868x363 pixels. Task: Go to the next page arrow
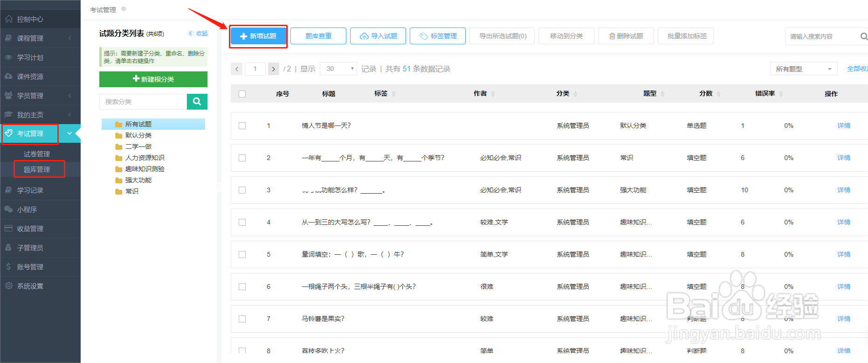tap(274, 69)
